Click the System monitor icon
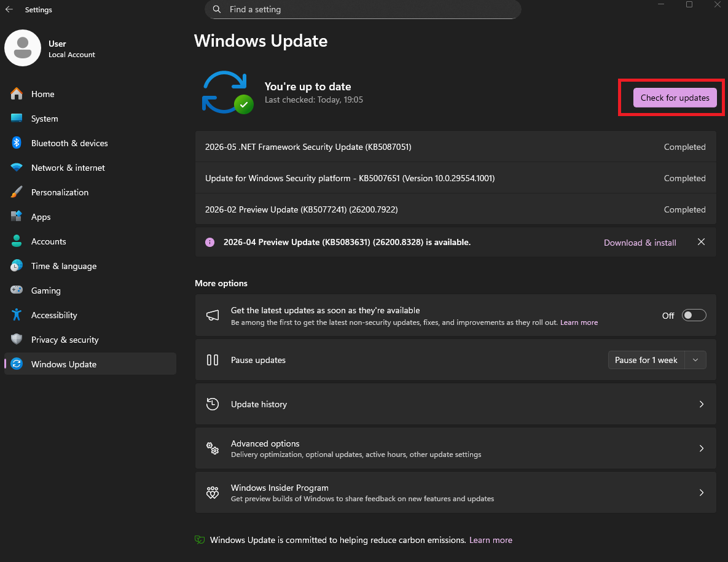 (x=17, y=119)
